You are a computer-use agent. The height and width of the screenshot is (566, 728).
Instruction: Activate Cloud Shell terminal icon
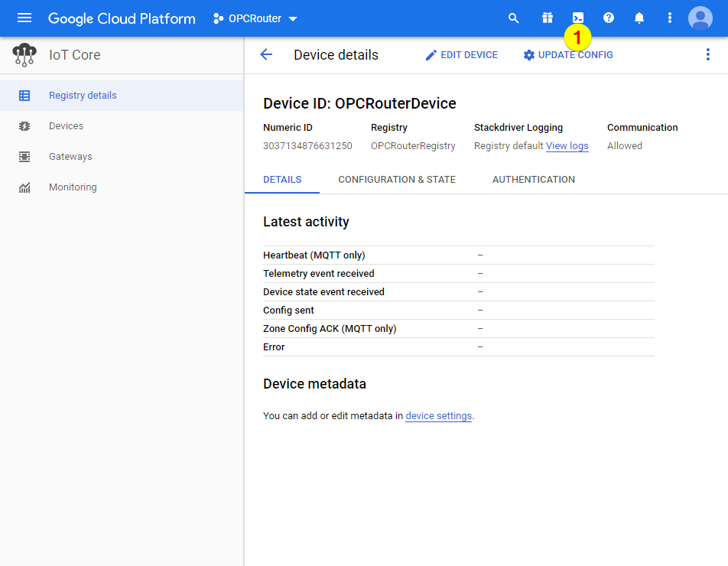coord(578,18)
